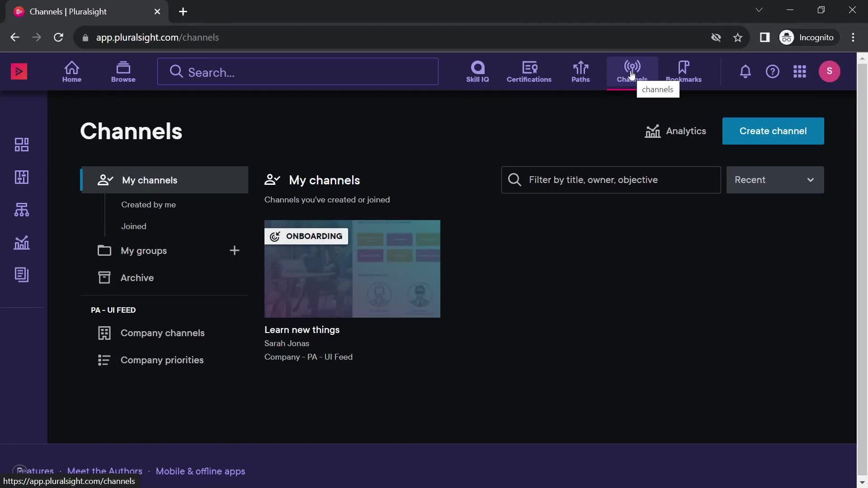
Task: Go back in browser history
Action: coord(15,38)
